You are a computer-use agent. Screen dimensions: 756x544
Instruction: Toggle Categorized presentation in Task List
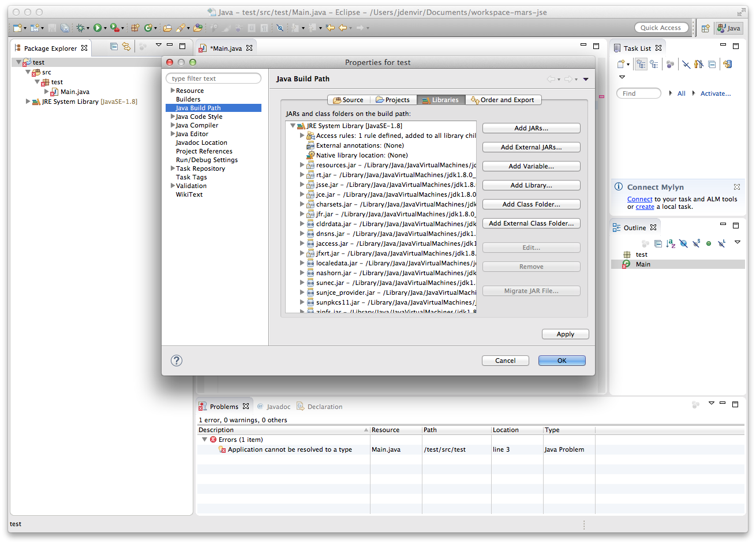(641, 65)
